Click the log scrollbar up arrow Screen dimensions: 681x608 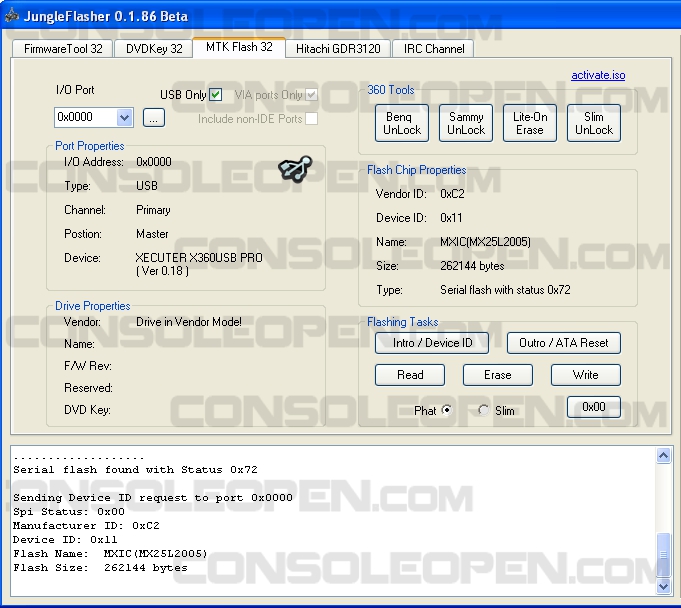663,456
